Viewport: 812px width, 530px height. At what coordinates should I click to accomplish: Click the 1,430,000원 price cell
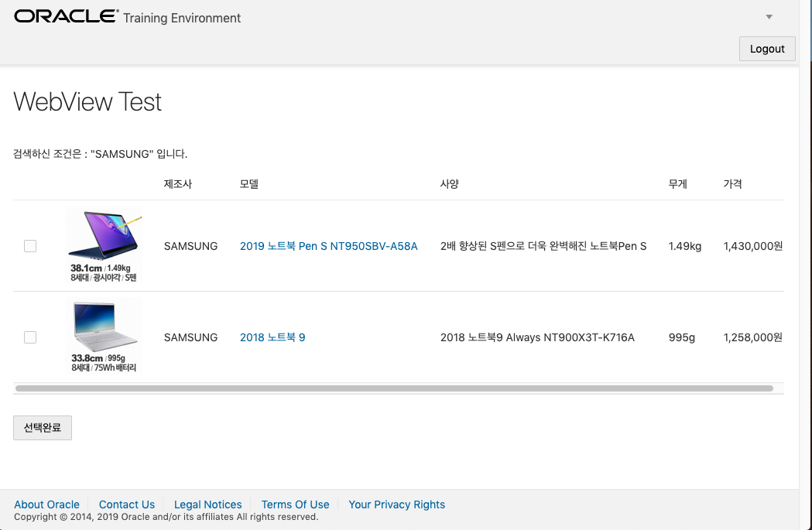click(753, 246)
